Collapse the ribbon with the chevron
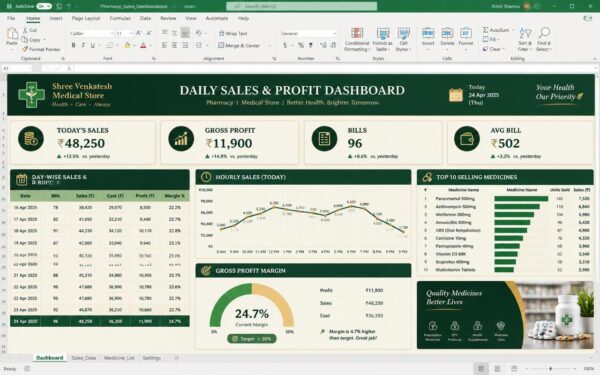This screenshot has height=375, width=600. click(595, 59)
